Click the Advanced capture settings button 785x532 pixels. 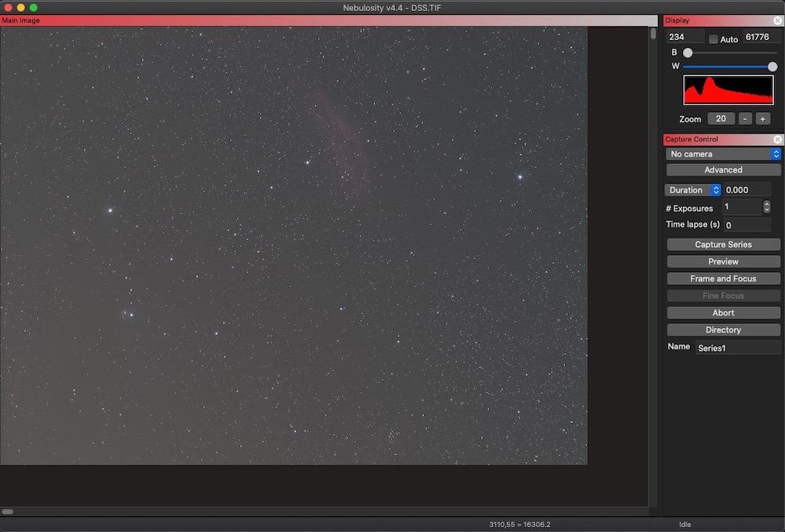click(x=723, y=169)
